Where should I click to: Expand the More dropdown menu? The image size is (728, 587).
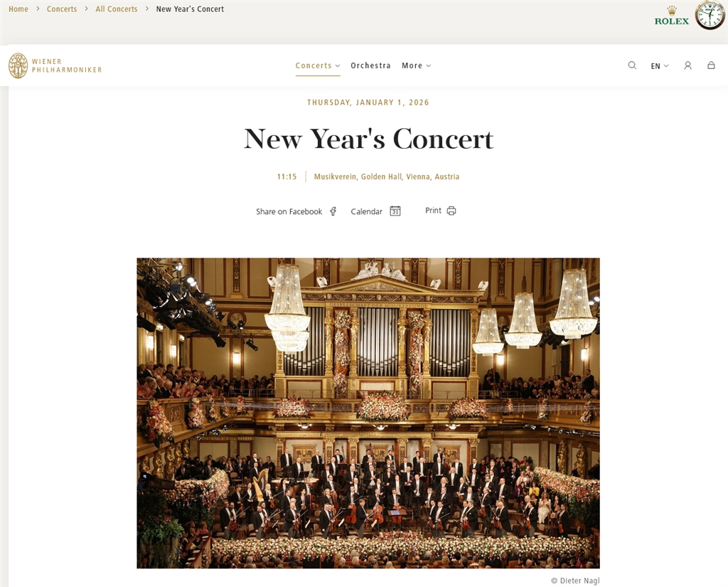[416, 65]
